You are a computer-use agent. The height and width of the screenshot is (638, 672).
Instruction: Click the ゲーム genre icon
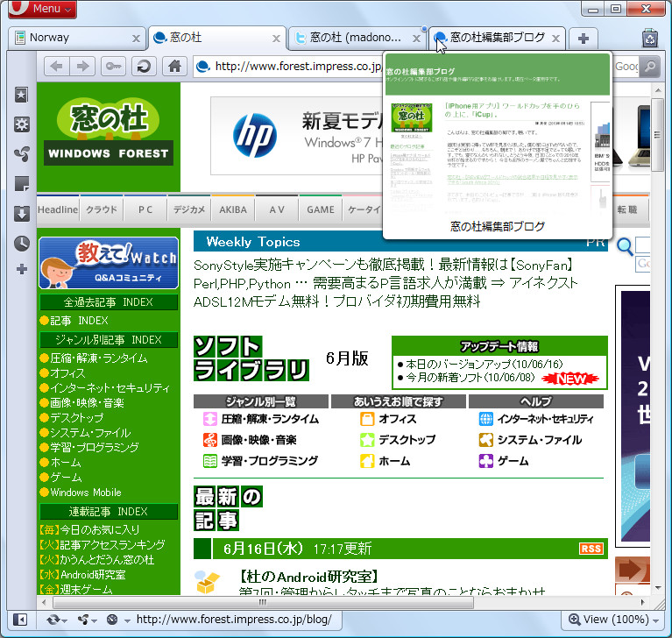486,461
